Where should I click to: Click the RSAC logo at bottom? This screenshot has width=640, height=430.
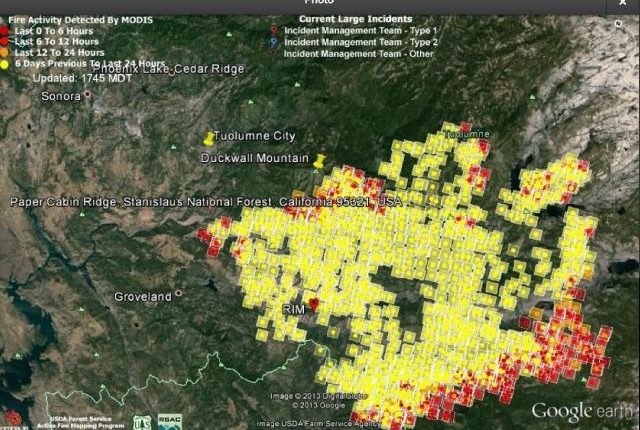point(170,421)
